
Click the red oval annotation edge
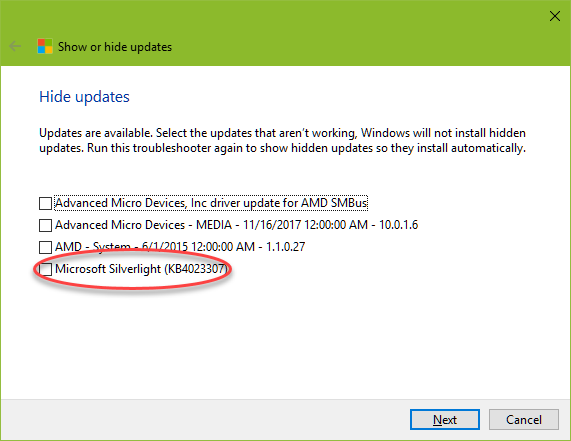133,287
